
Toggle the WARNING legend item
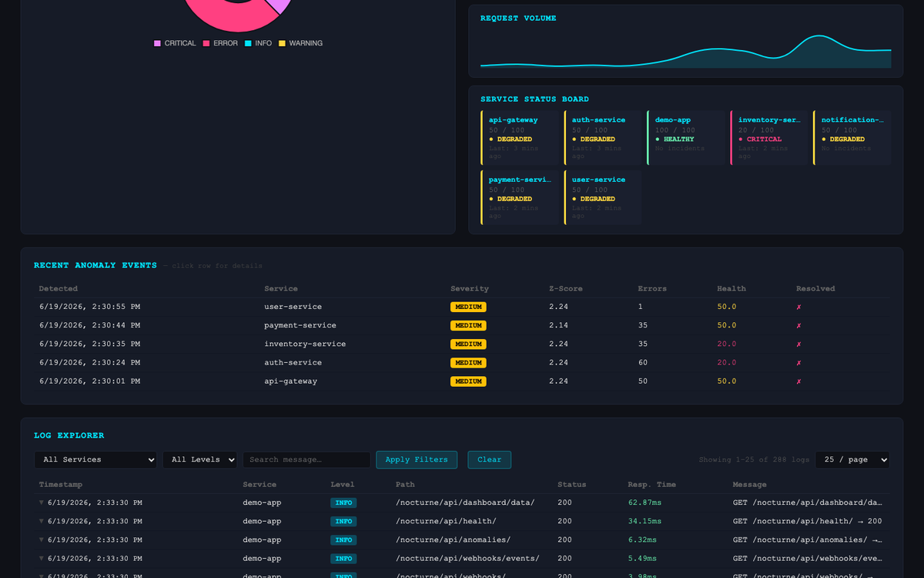pos(300,43)
